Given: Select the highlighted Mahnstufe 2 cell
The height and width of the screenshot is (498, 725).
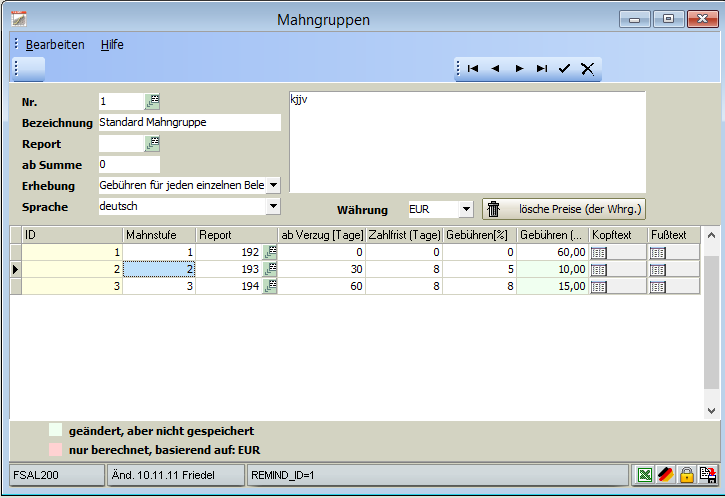Looking at the screenshot, I should point(159,269).
